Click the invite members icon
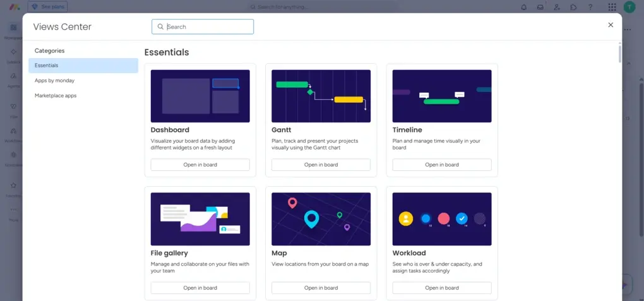 [x=557, y=7]
